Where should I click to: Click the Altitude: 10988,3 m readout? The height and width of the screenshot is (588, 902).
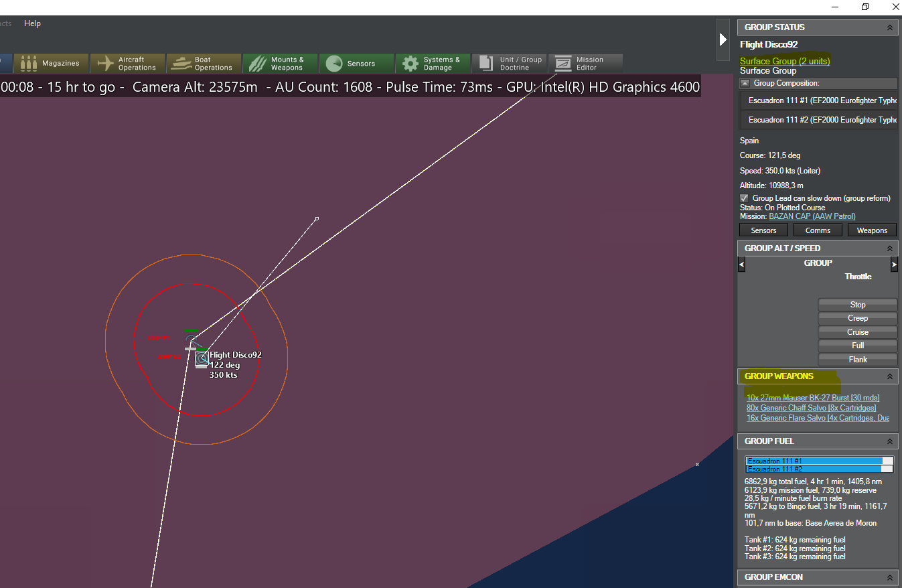coord(771,186)
